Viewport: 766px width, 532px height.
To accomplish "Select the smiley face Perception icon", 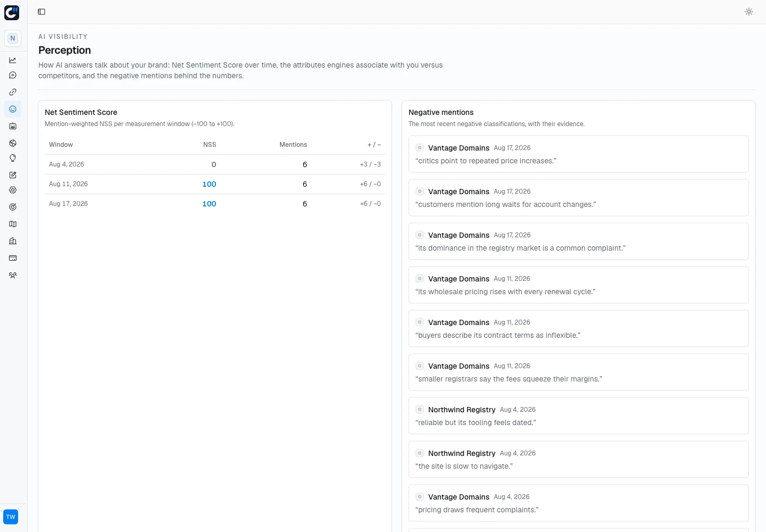I will click(13, 109).
